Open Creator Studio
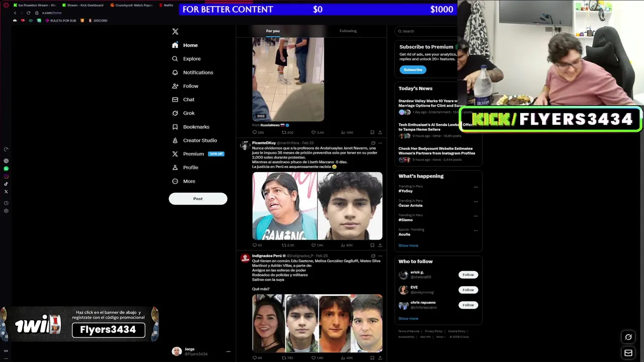This screenshot has width=644, height=362. pyautogui.click(x=195, y=140)
